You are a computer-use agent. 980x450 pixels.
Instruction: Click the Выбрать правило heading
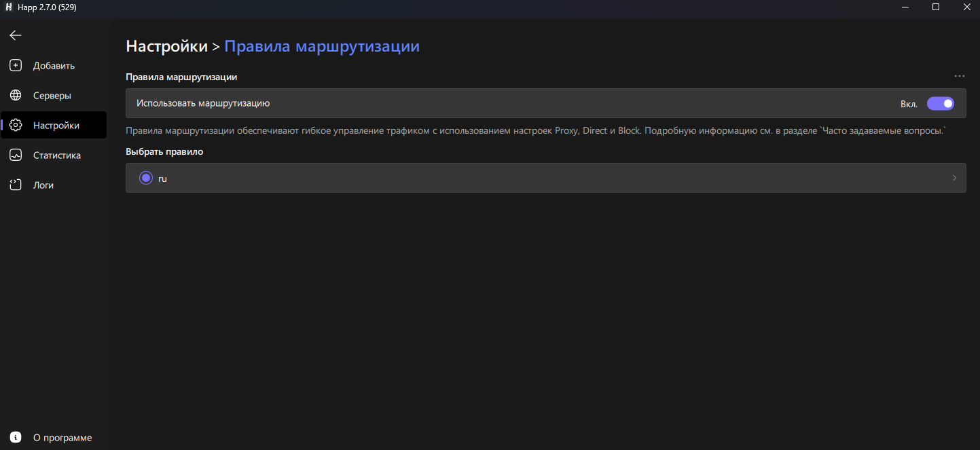(164, 151)
